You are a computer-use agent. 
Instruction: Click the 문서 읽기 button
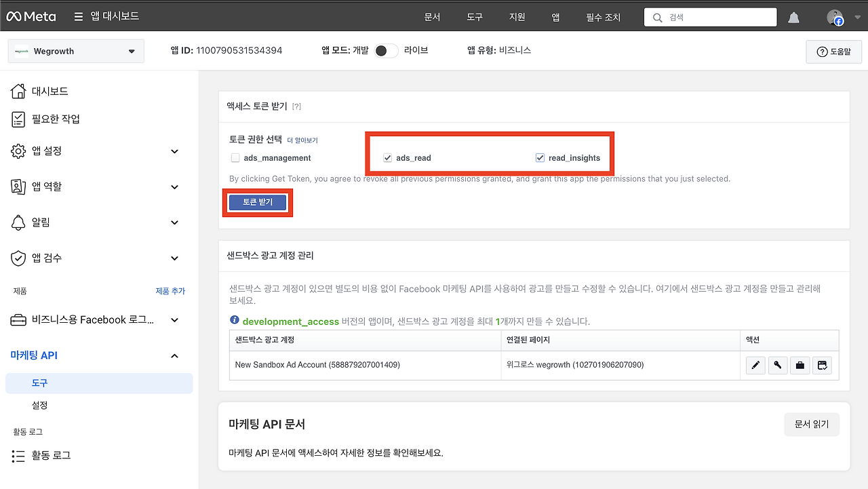point(812,424)
